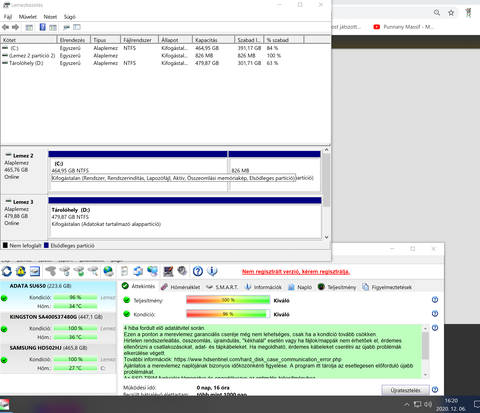Switch to S.M.A.R.T. tab
The width and height of the screenshot is (480, 413).
pyautogui.click(x=222, y=287)
